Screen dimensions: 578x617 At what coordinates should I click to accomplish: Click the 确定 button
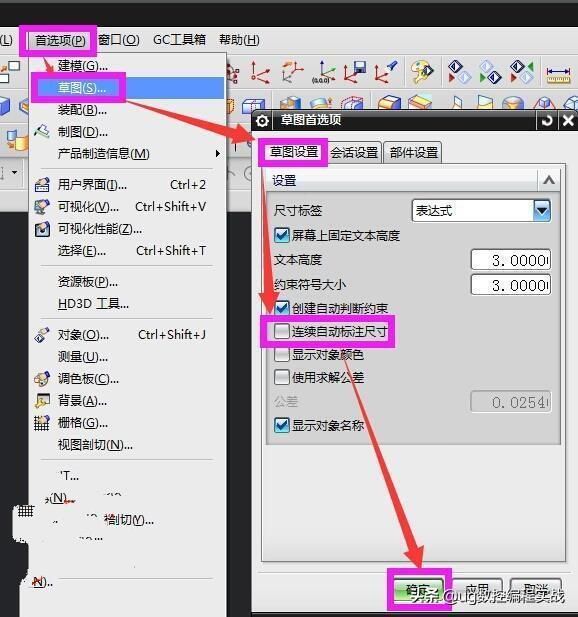point(418,590)
